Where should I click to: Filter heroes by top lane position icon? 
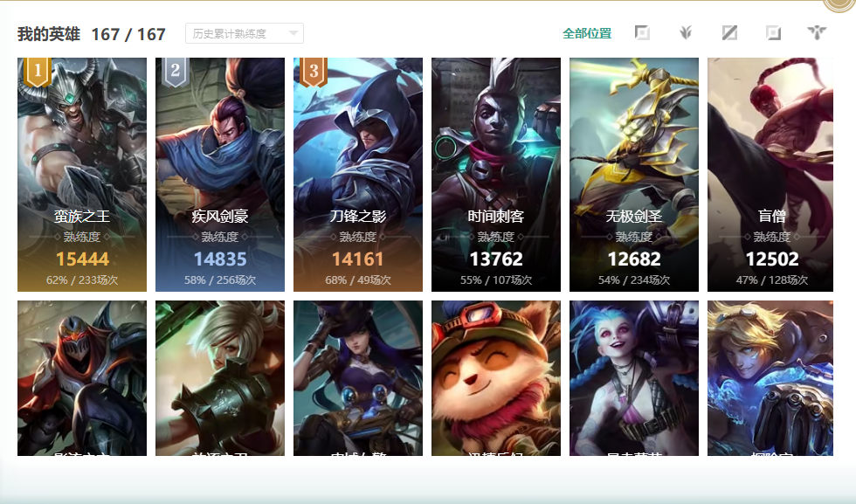click(x=642, y=33)
